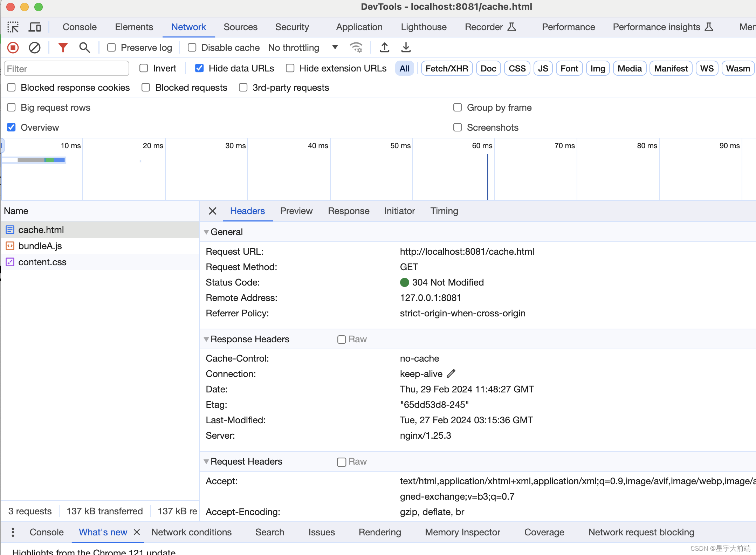Image resolution: width=756 pixels, height=555 pixels.
Task: Open network search magnifier
Action: (x=84, y=48)
